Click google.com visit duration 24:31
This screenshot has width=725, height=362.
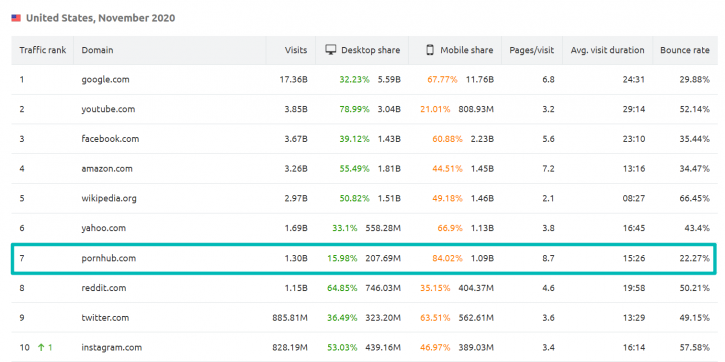[x=633, y=80]
